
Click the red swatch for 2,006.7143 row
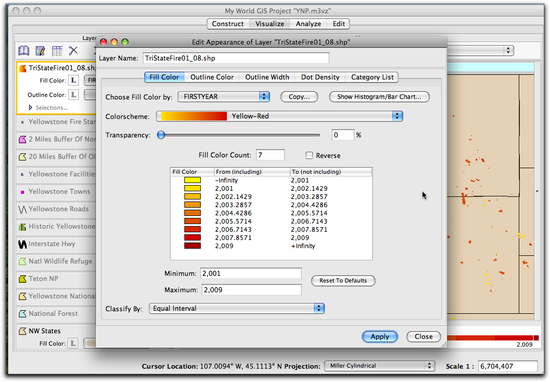[x=193, y=229]
